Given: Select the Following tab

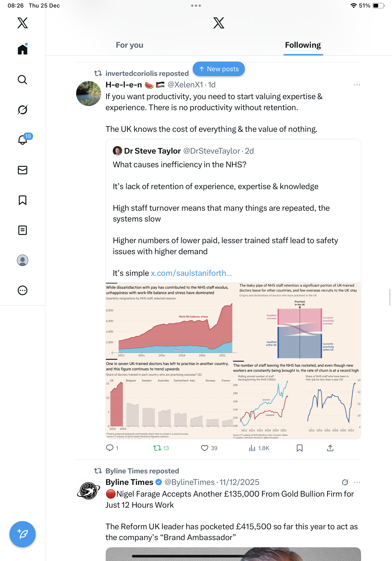Looking at the screenshot, I should pos(303,45).
